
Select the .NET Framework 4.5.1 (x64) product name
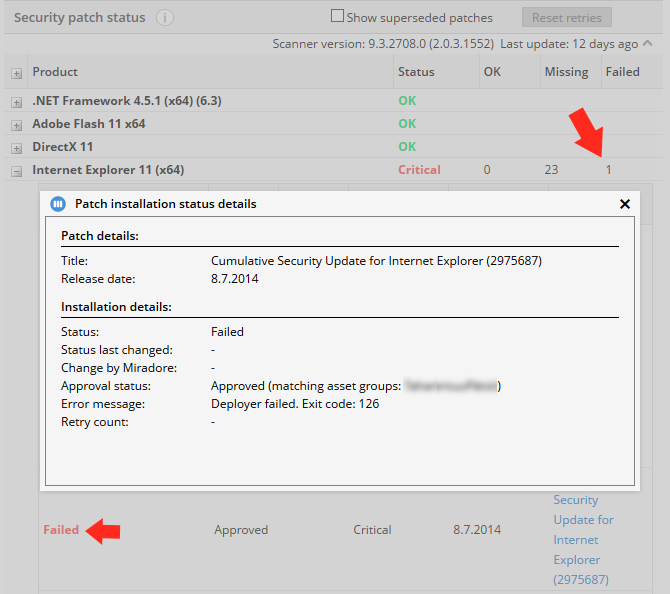coord(127,101)
